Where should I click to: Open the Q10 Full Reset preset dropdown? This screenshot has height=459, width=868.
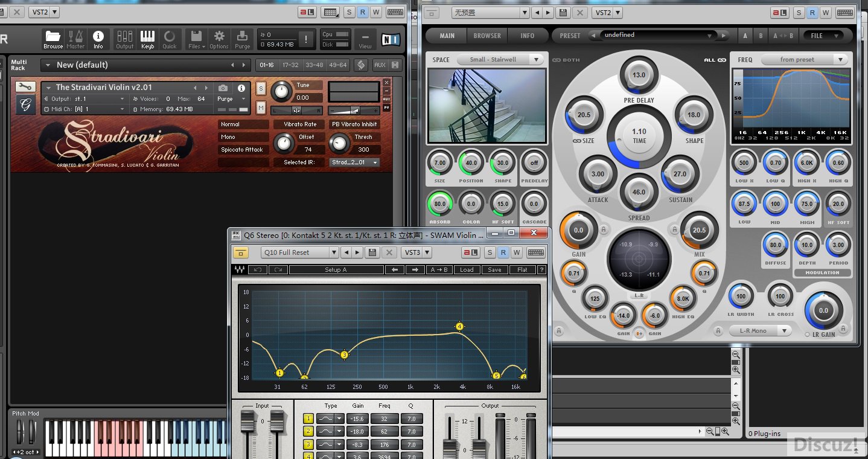[x=299, y=252]
